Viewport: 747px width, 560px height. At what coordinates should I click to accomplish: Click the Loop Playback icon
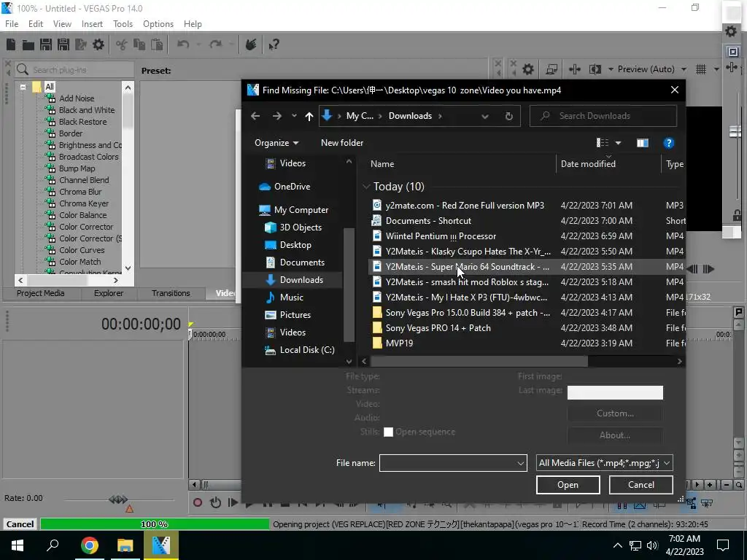(x=215, y=502)
